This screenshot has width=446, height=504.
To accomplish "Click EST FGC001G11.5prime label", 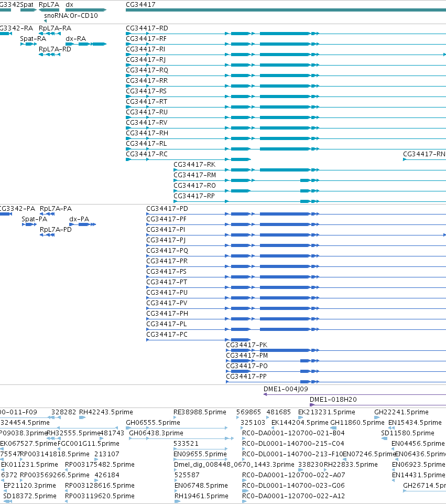I will click(x=88, y=444).
